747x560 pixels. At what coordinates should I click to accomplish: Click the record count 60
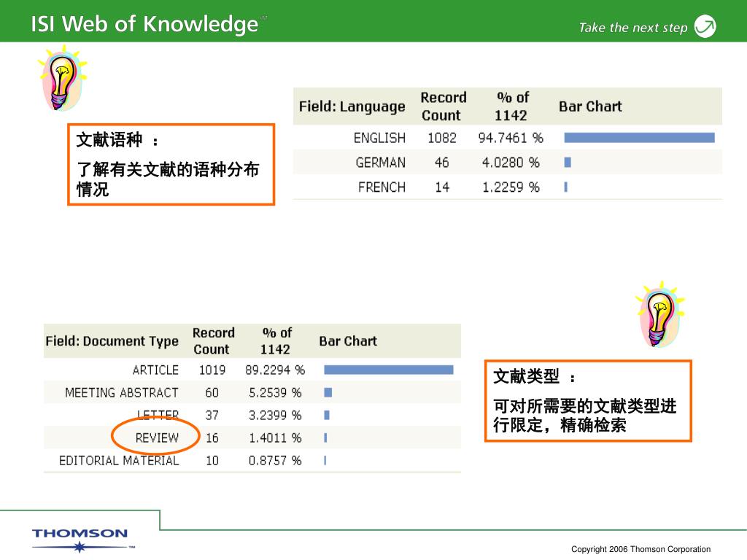[212, 393]
